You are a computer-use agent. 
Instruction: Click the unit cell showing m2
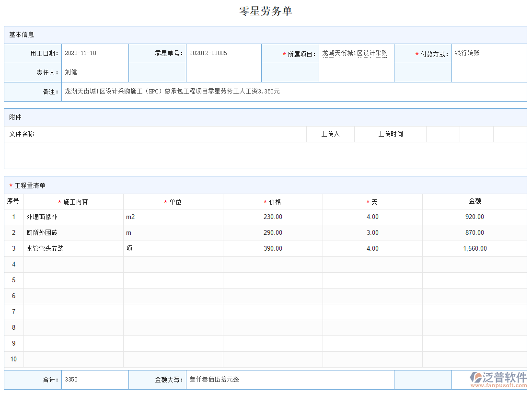click(173, 217)
